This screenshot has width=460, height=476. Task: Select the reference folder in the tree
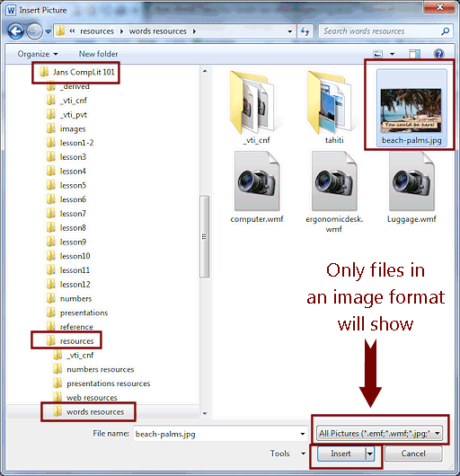click(x=70, y=327)
